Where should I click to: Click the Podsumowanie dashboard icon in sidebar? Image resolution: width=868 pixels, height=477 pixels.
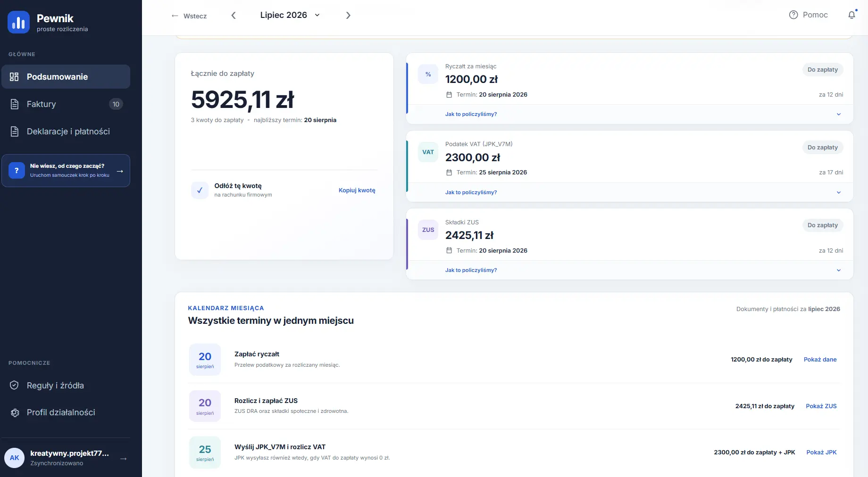[14, 77]
